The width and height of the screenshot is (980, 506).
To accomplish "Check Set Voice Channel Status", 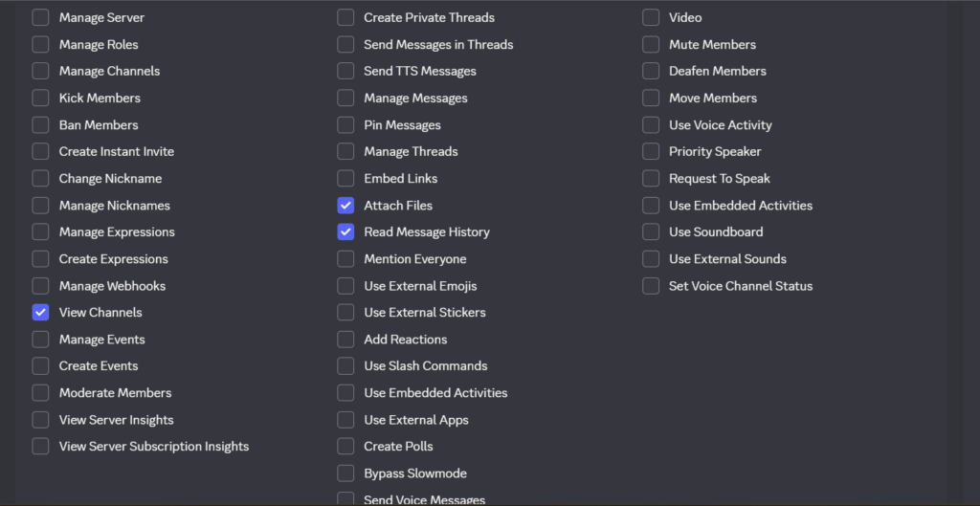I will tap(651, 285).
